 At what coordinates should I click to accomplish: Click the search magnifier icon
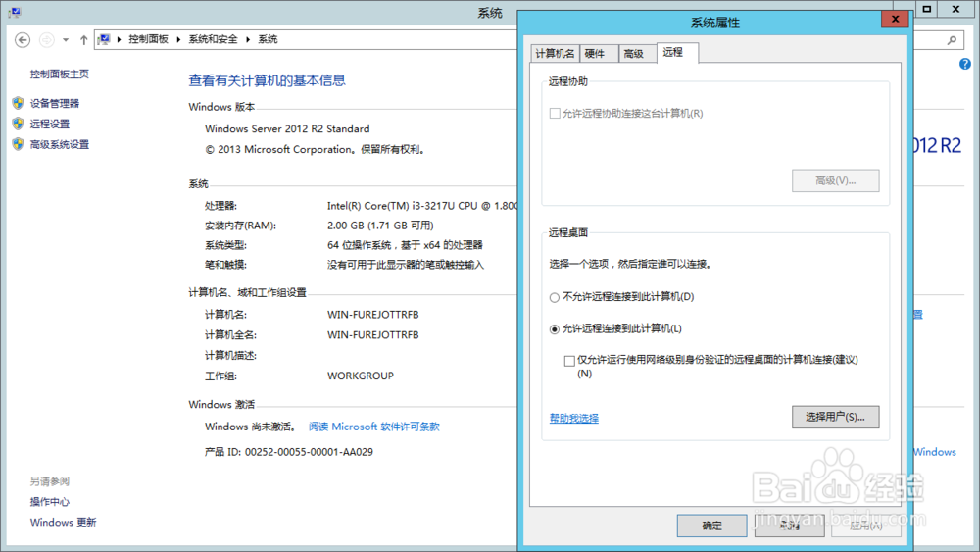click(x=952, y=40)
